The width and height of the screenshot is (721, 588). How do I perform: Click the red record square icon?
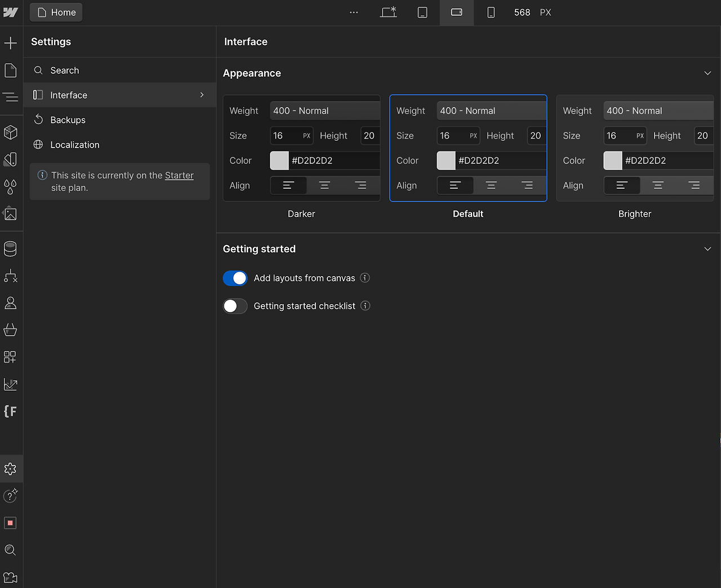(x=11, y=523)
